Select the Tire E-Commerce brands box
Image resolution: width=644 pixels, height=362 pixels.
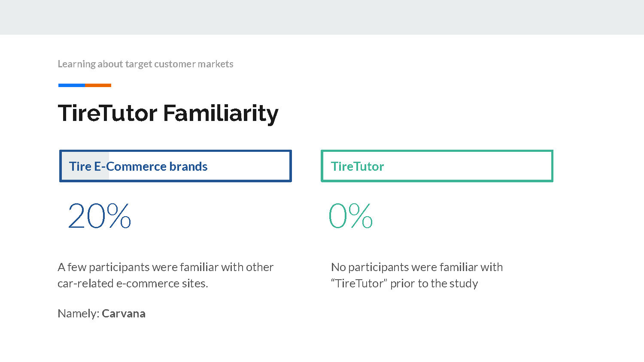[x=176, y=166]
